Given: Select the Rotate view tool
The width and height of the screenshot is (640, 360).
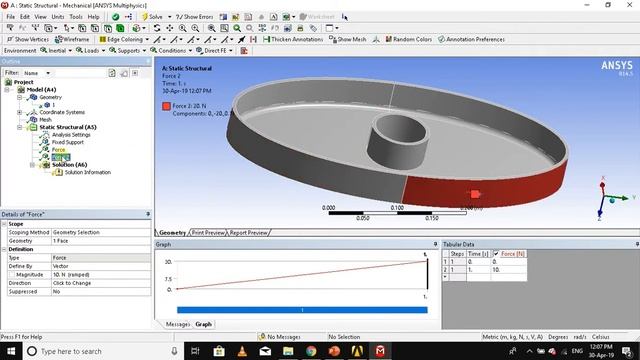Looking at the screenshot, I should [157, 28].
